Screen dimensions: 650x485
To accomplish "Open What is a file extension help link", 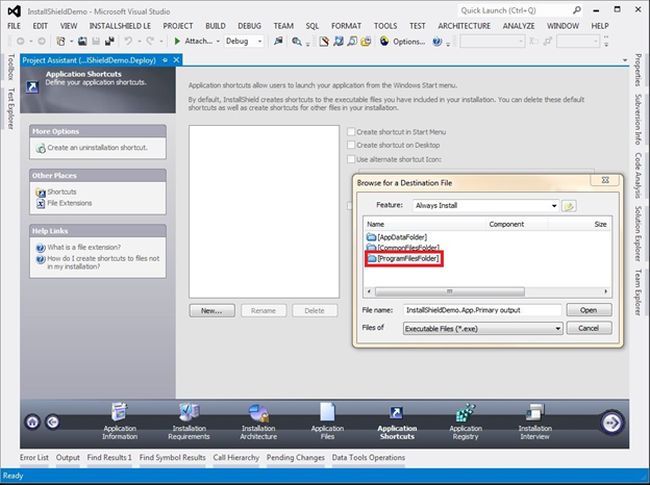I will [x=84, y=247].
